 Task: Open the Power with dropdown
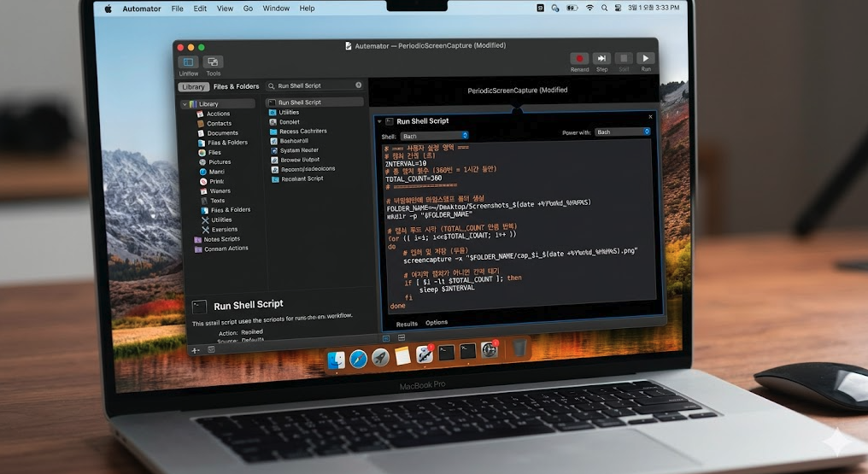(623, 132)
